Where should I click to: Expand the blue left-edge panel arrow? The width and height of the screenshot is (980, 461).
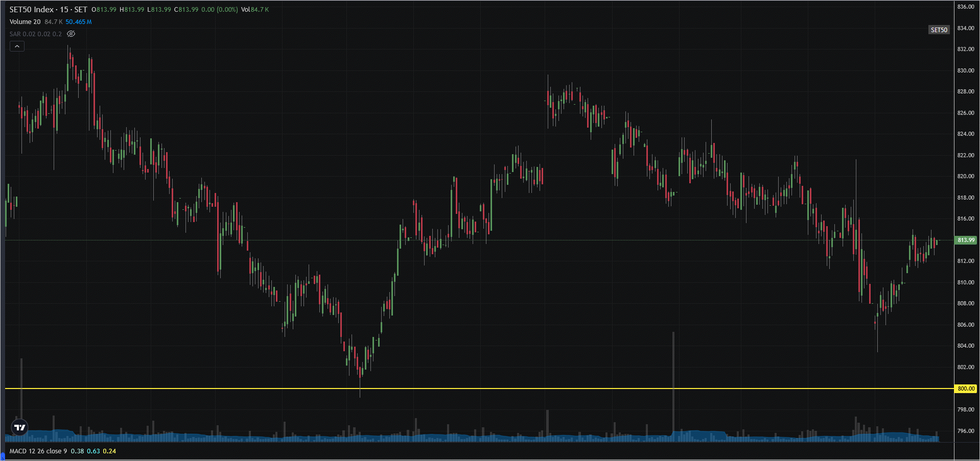tap(2, 456)
